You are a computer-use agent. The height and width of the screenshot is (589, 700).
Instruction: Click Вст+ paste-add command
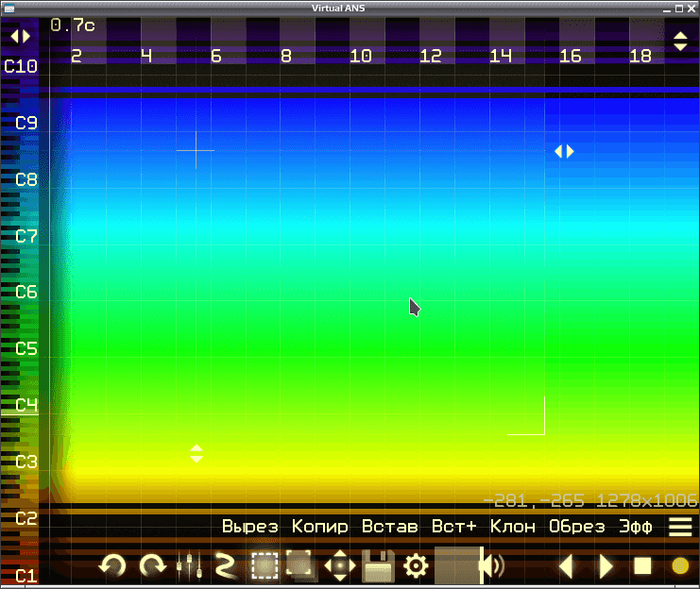pos(454,527)
